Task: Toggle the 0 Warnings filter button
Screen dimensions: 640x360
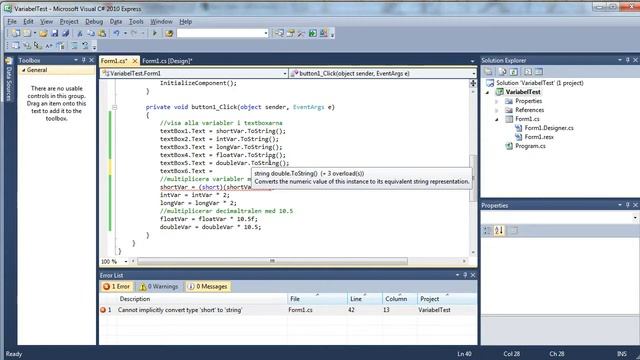Action: tap(159, 287)
